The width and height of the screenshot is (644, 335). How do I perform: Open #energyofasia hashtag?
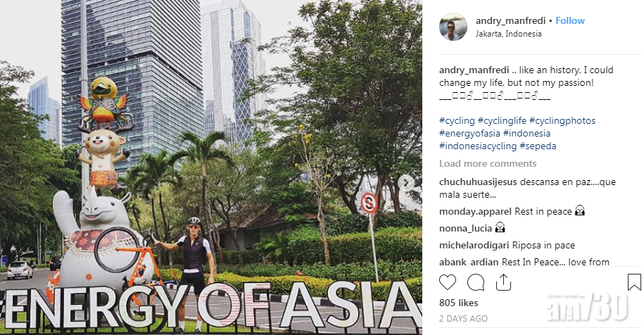tap(469, 134)
